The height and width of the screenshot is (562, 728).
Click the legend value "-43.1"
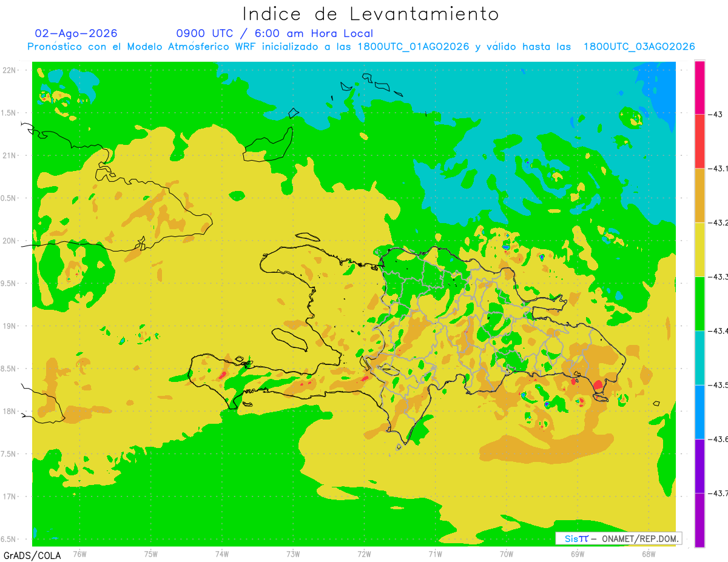click(x=718, y=169)
